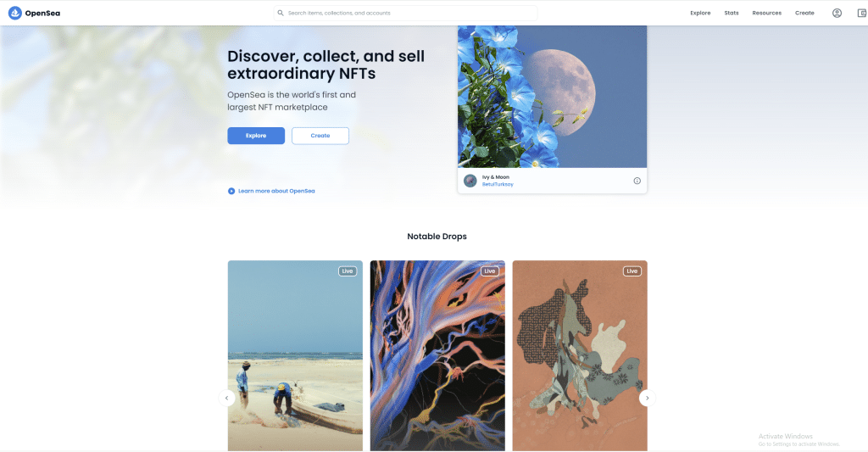Open the Explore menu in header
The image size is (868, 452).
tap(700, 13)
